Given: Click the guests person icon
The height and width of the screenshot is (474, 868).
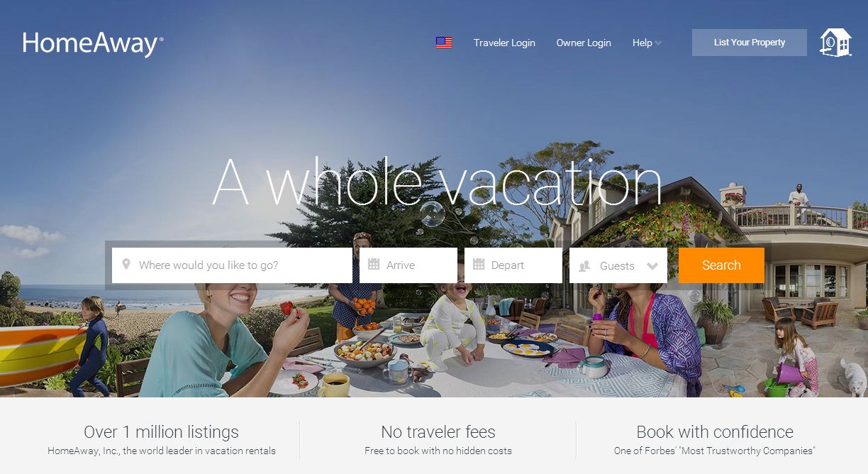Looking at the screenshot, I should [585, 266].
